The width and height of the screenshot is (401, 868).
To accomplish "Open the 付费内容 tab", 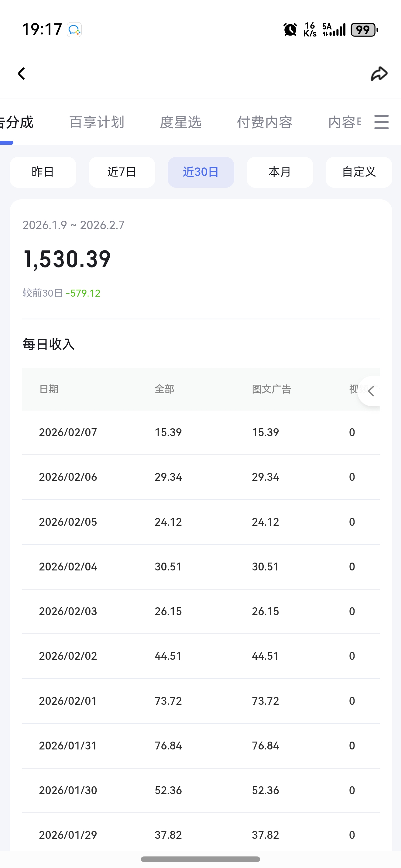I will (x=265, y=122).
